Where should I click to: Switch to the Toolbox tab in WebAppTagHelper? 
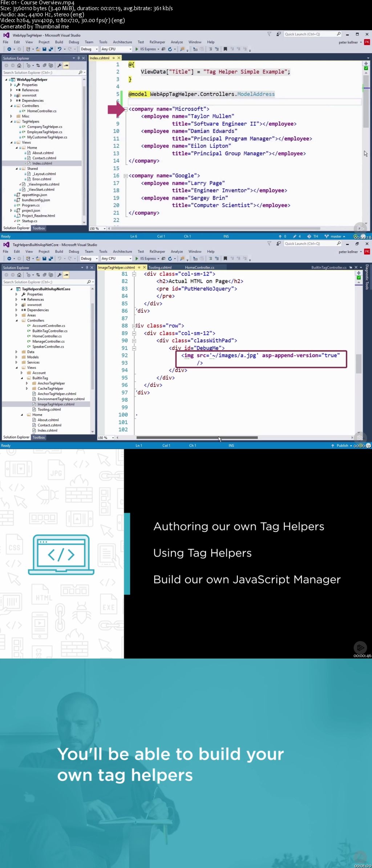(x=39, y=228)
